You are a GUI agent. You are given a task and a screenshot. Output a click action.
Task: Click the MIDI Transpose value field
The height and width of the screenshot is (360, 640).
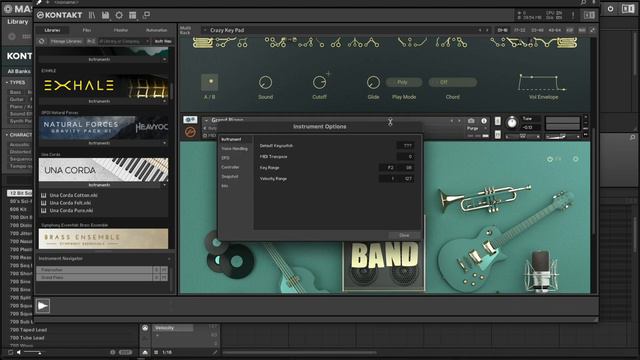[x=405, y=157]
